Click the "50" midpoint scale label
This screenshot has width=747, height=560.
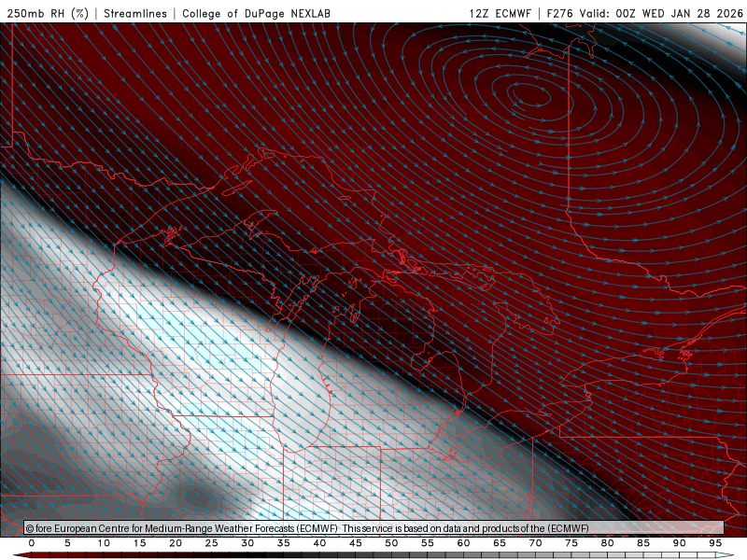click(391, 543)
